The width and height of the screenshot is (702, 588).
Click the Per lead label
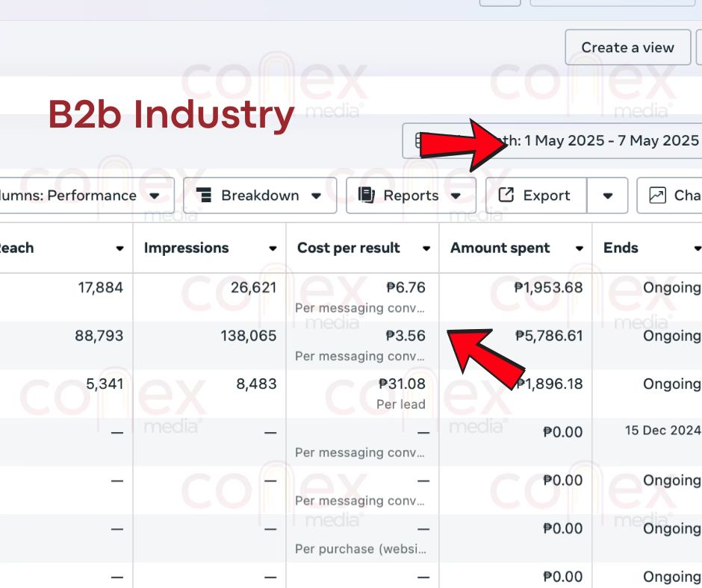tap(401, 404)
